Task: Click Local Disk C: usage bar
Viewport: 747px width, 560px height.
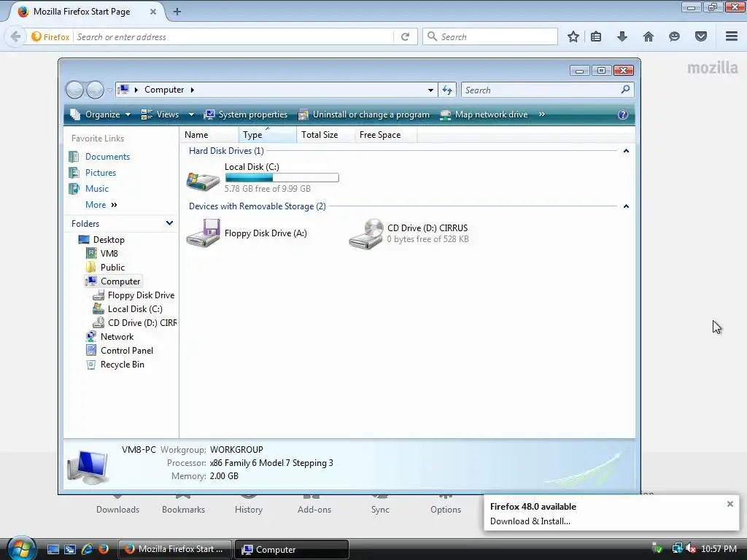Action: 282,178
